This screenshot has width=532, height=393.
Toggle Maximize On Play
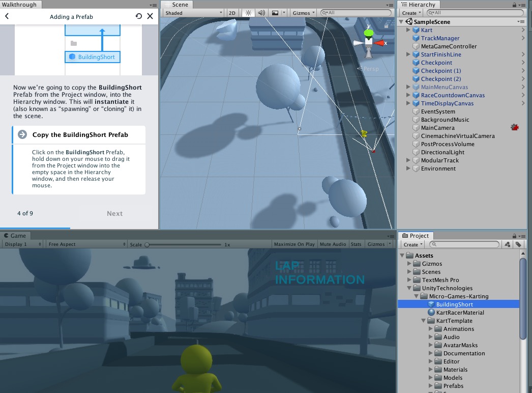(x=294, y=244)
